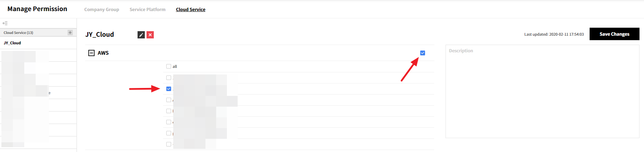Click the Cloud Service (13) list header
This screenshot has height=152, width=644.
coord(18,33)
